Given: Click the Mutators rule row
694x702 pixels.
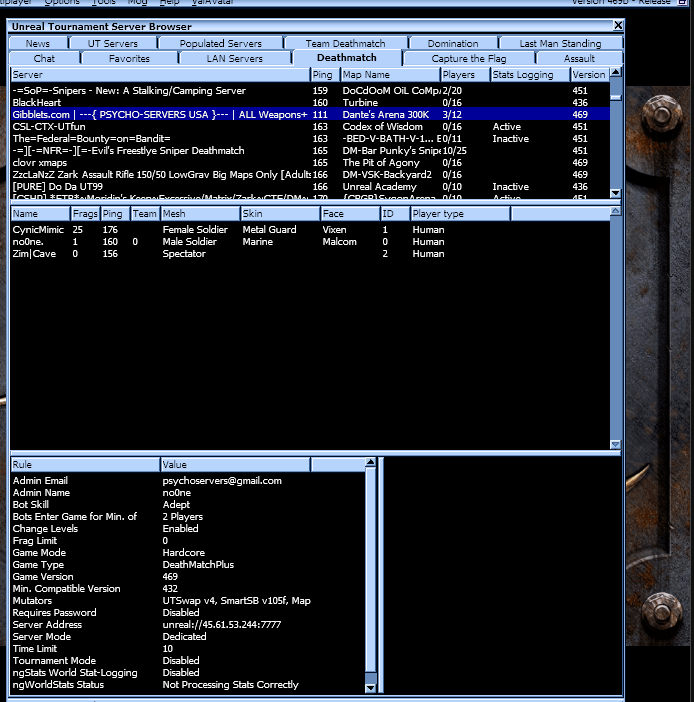Looking at the screenshot, I should (188, 601).
